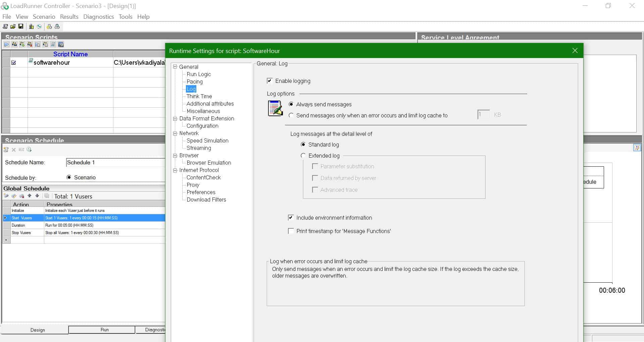This screenshot has height=342, width=644.
Task: Open Download Filters settings
Action: click(x=206, y=199)
